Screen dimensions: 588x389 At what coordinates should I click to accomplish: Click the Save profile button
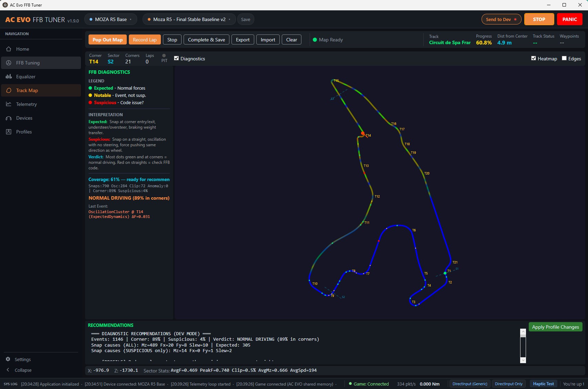click(246, 19)
